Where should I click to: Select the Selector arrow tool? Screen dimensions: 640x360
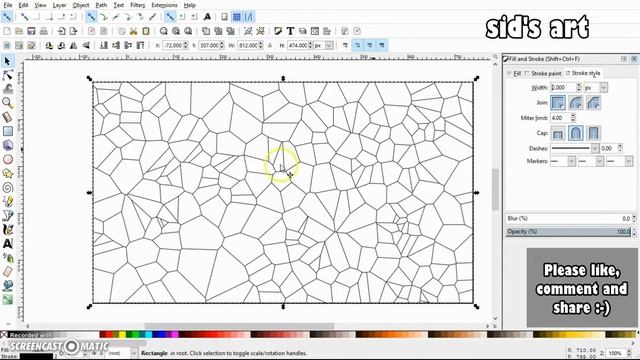pos(7,61)
